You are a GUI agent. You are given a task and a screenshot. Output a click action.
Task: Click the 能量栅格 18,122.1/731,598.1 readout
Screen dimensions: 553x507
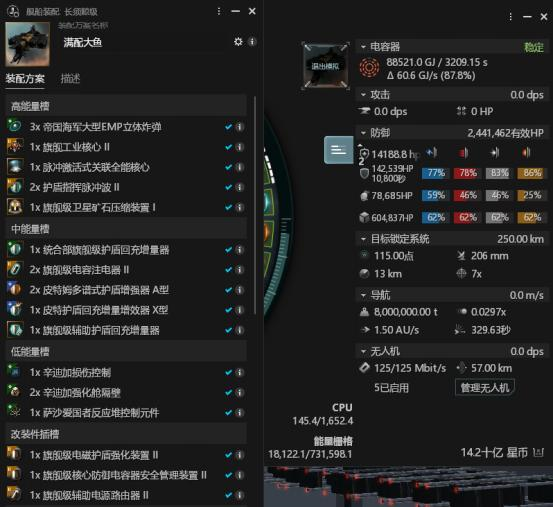(310, 448)
